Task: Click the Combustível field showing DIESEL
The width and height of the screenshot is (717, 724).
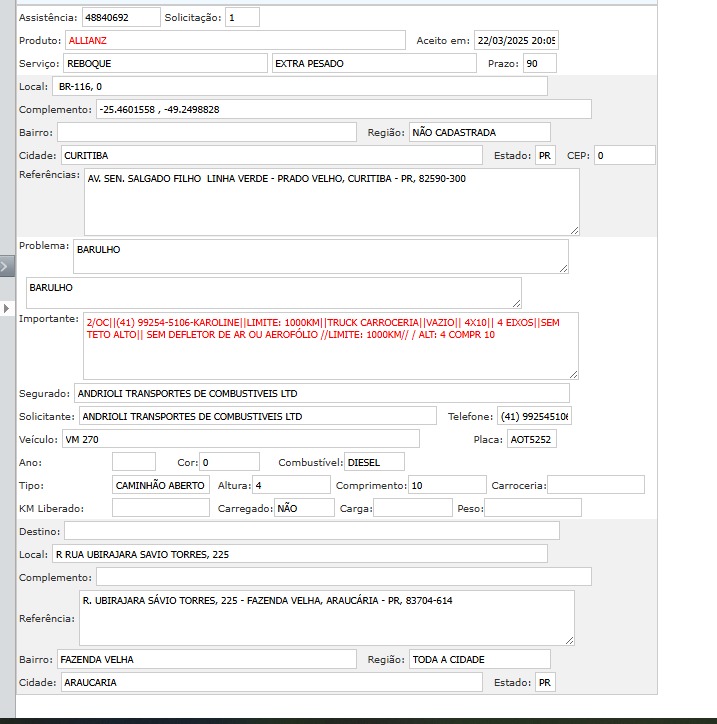Action: [x=374, y=462]
